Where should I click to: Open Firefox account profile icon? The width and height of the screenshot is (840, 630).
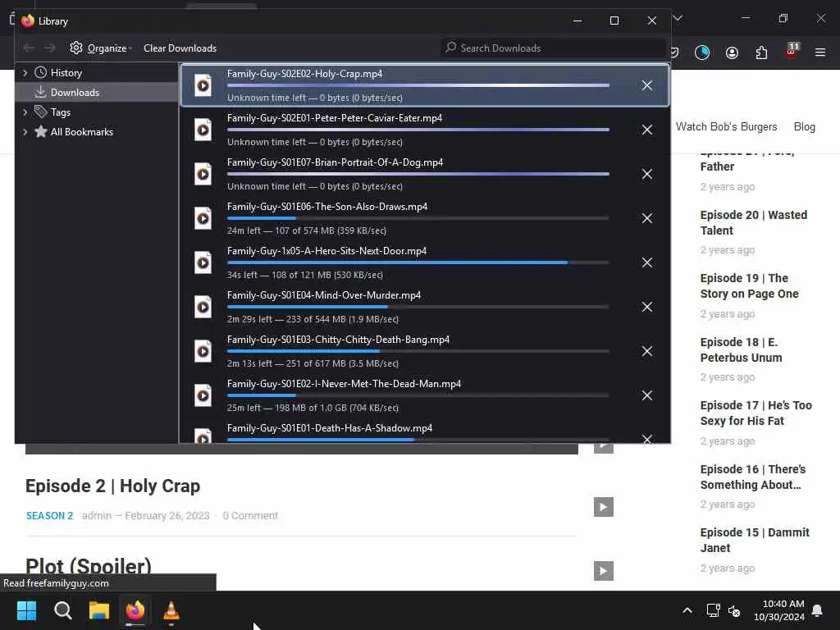[732, 52]
